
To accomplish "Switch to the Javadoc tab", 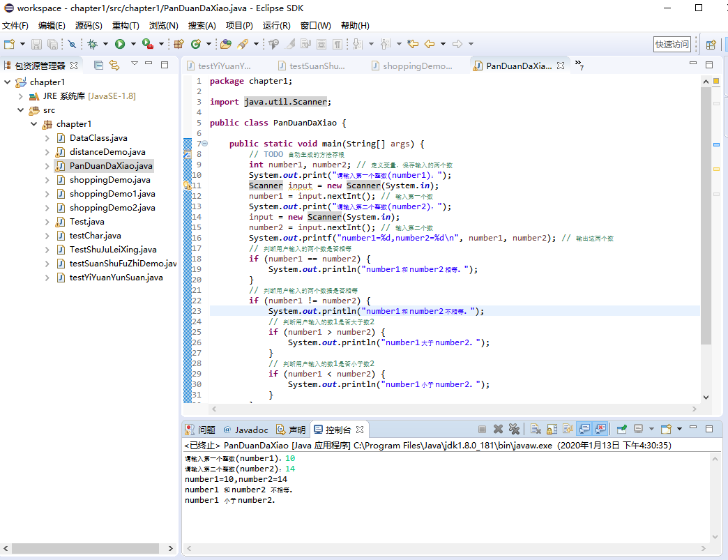I will (x=245, y=430).
